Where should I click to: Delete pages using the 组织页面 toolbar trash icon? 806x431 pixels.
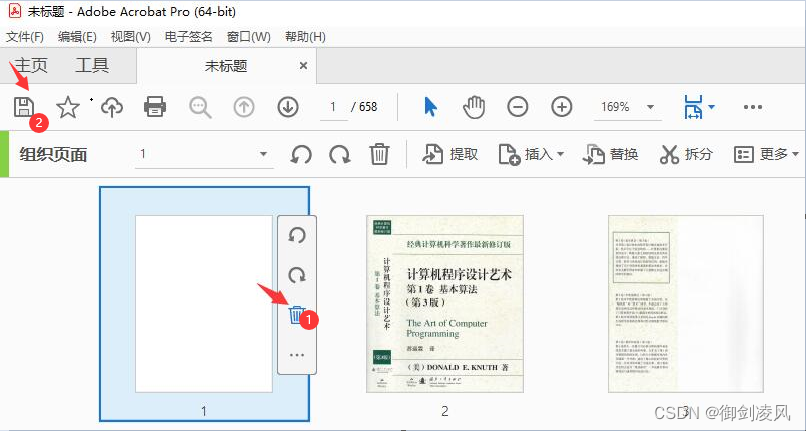[379, 154]
